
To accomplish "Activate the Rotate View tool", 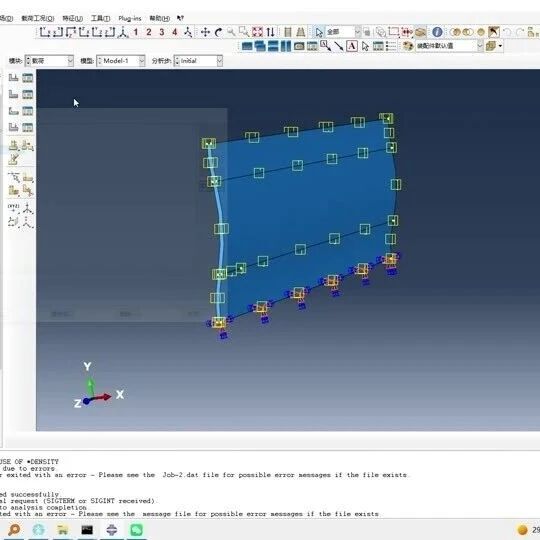I will [x=218, y=32].
